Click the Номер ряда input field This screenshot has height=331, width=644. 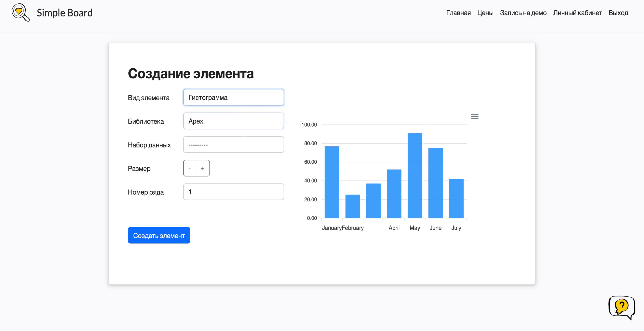tap(233, 192)
